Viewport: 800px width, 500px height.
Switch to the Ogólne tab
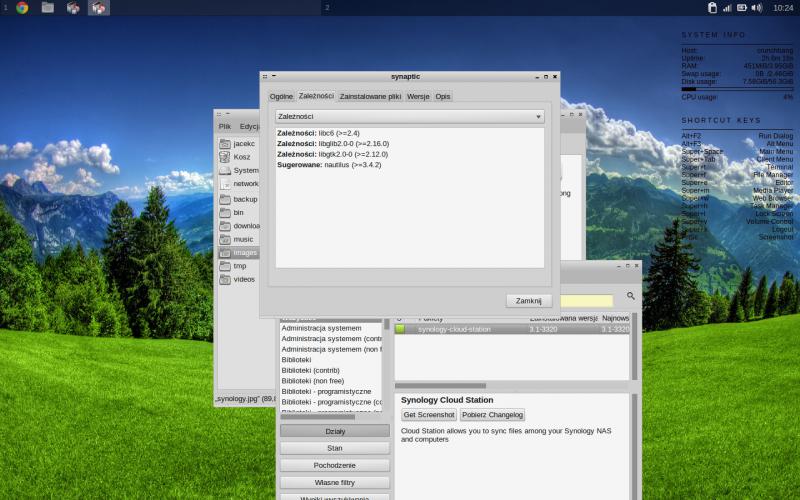[x=281, y=96]
